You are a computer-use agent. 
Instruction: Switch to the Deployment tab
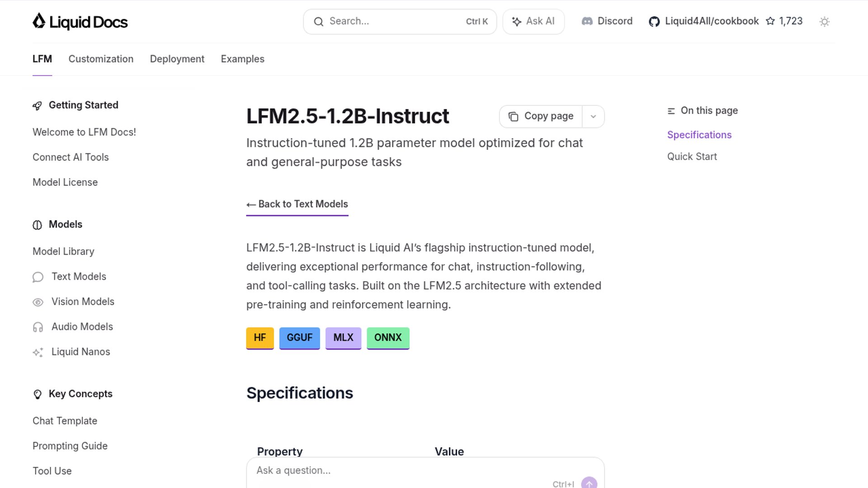tap(177, 59)
